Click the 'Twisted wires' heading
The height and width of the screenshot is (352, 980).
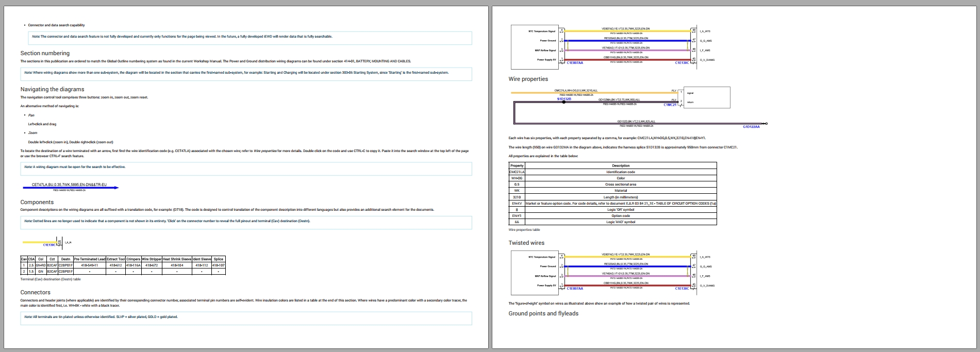click(x=526, y=243)
